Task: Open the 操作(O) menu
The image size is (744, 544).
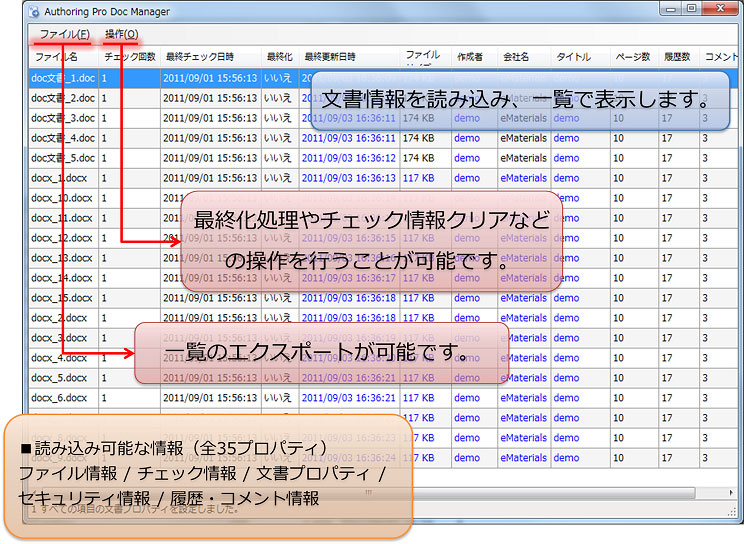Action: click(121, 35)
